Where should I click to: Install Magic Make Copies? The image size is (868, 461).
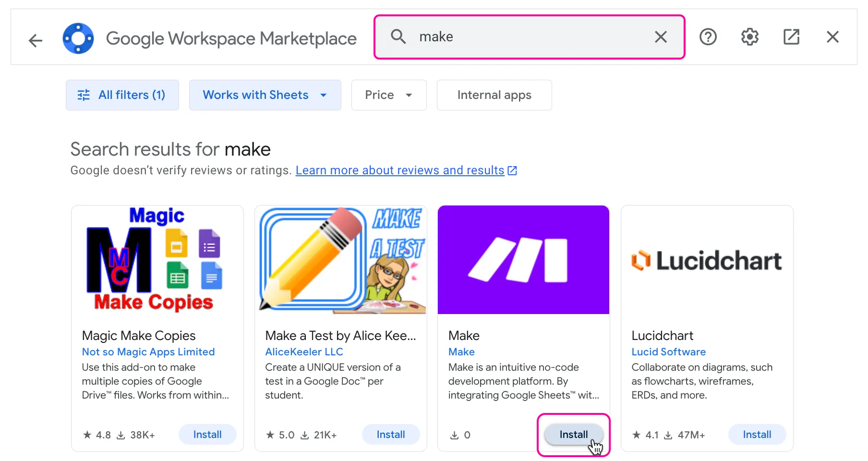point(207,435)
